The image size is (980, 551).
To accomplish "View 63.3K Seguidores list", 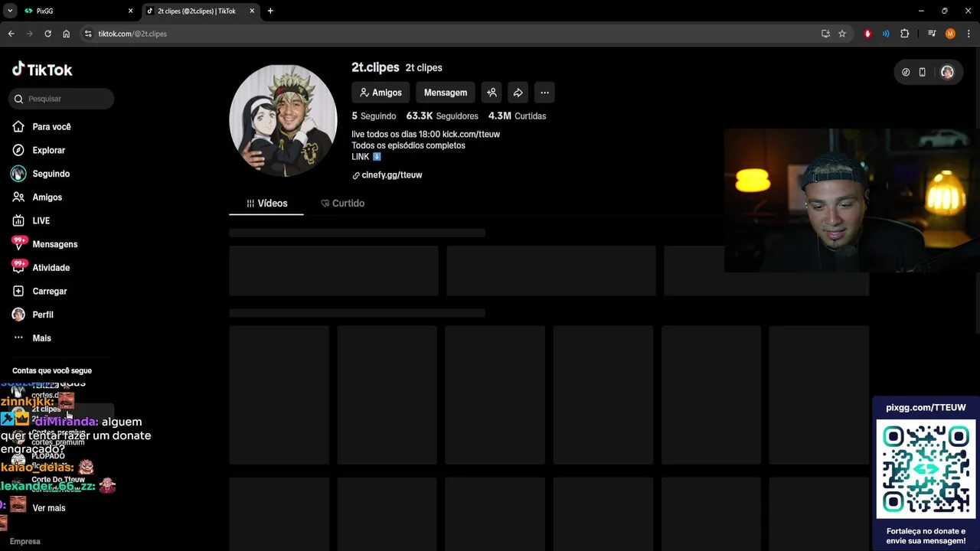I will click(442, 116).
